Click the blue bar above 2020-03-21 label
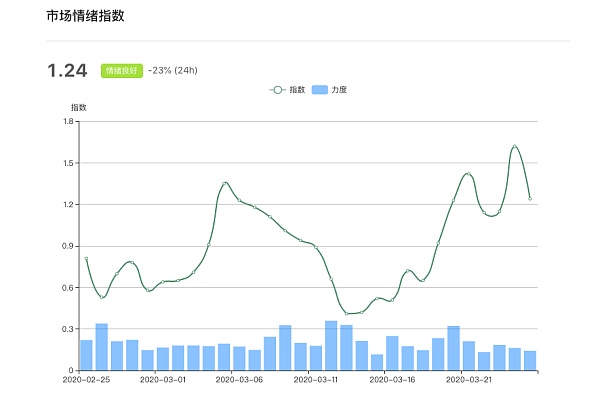Screen dimensions: 600x402 (x=469, y=355)
